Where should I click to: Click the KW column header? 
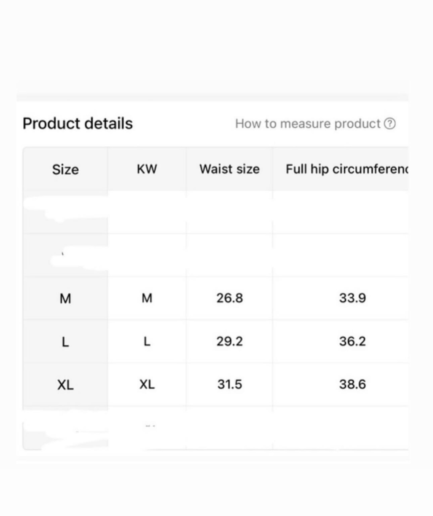click(147, 169)
